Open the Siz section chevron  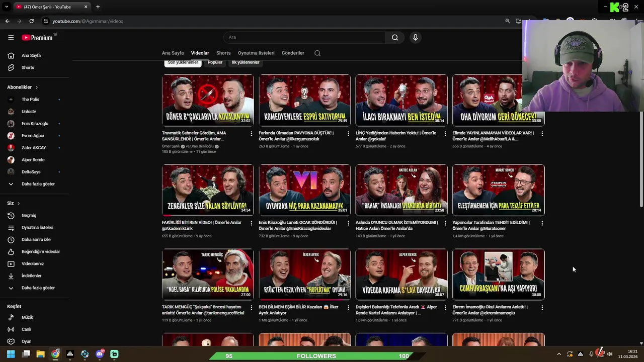tap(18, 203)
